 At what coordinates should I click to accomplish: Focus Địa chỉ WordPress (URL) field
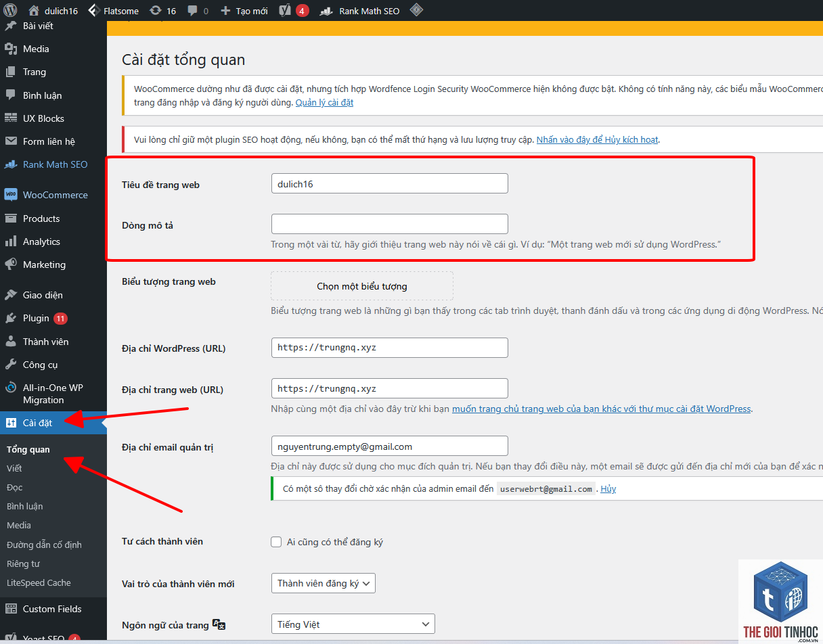click(389, 348)
